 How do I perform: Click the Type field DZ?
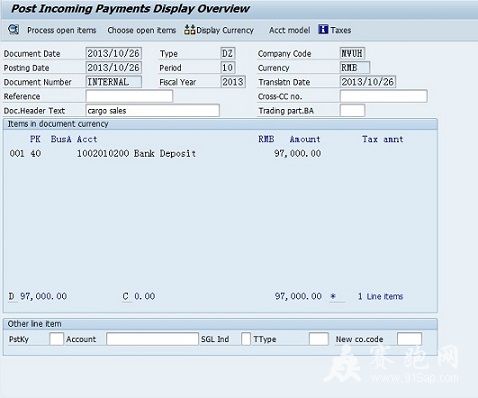click(x=228, y=53)
